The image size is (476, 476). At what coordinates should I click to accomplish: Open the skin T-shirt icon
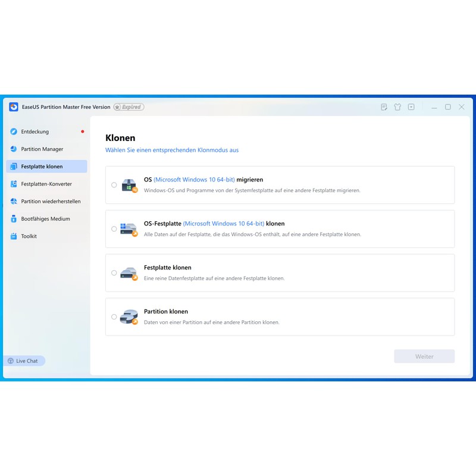397,107
